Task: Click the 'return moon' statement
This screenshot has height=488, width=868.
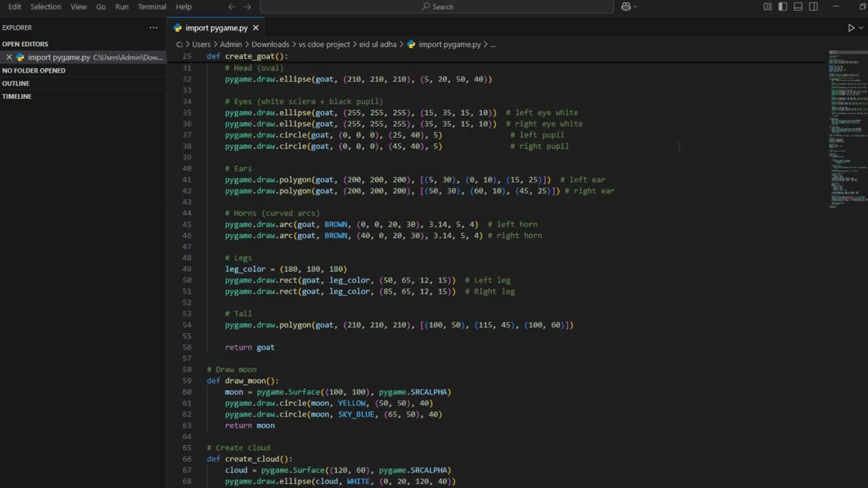Action: click(250, 426)
